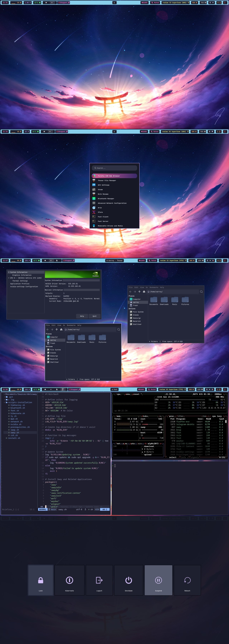Select Thermal Settings in NVIDIA Settings tree
Screen dimensions: 229x644
(x=20, y=281)
